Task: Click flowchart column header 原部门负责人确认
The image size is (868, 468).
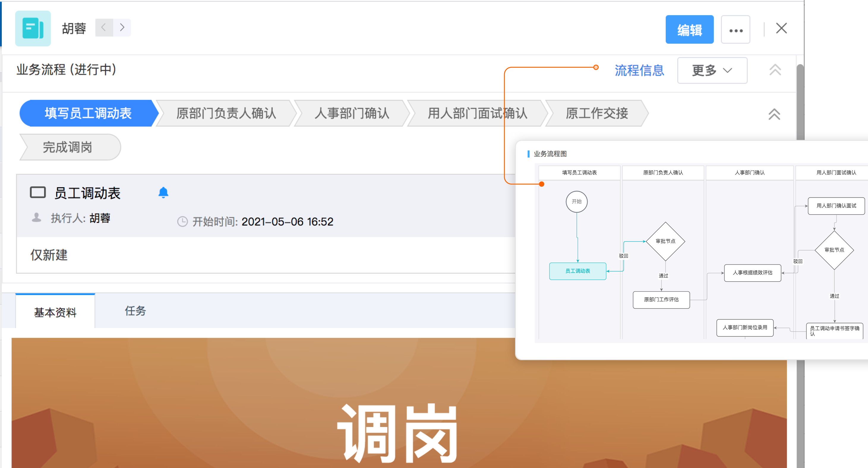Action: pyautogui.click(x=663, y=173)
